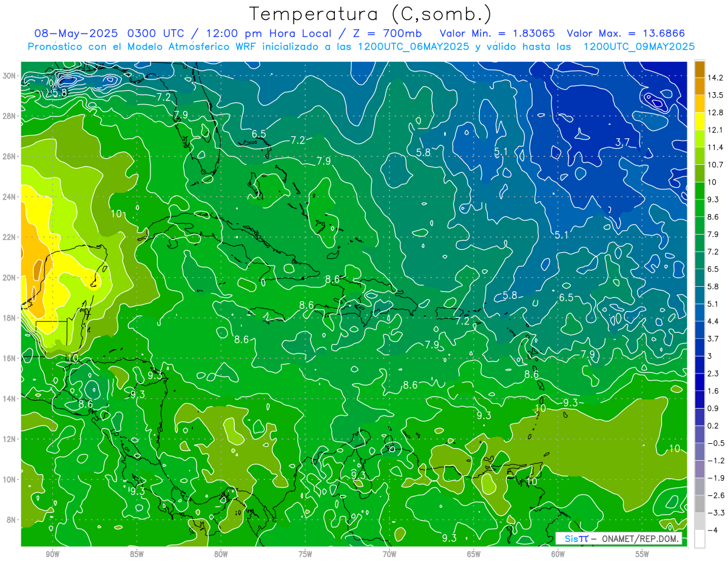This screenshot has height=562, width=728.
Task: Click the "55W" longitude axis label
Action: pos(642,554)
